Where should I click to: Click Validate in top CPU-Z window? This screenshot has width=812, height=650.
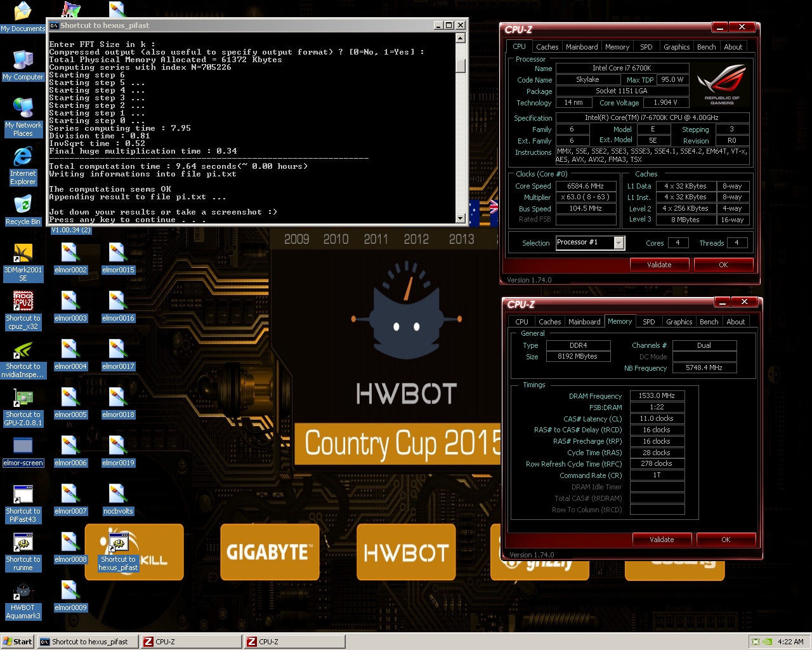[660, 265]
